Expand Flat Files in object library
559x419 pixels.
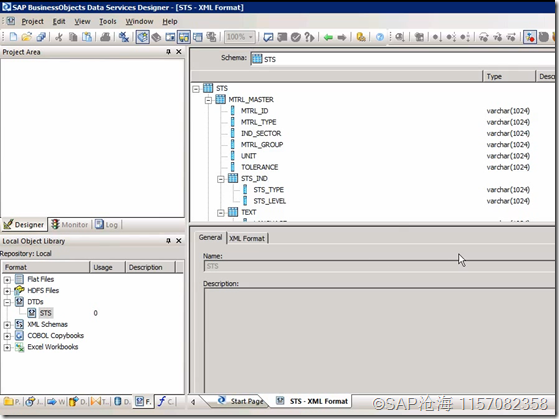7,280
